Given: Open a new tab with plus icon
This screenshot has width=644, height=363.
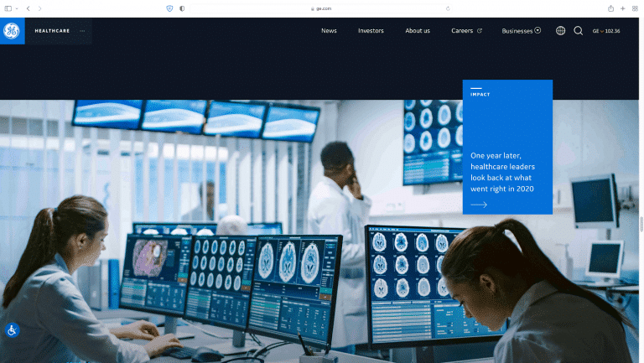Looking at the screenshot, I should pos(623,8).
